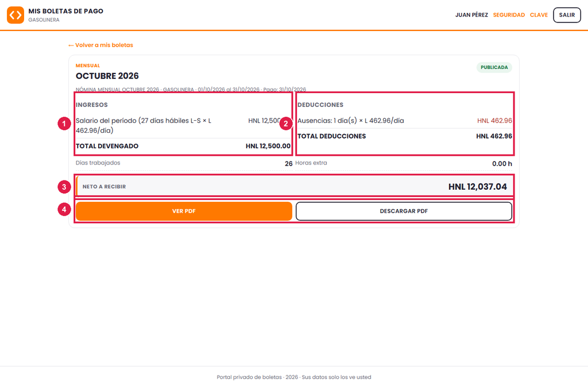The image size is (588, 388).
Task: Click the orange code-brackets logo icon
Action: tap(16, 15)
